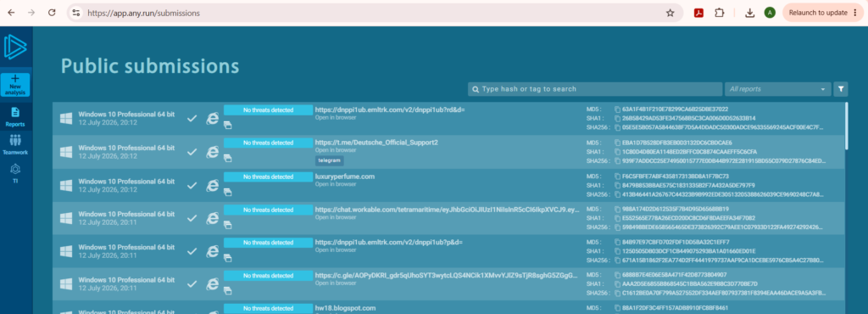The width and height of the screenshot is (868, 314).
Task: Copy SHA256 of dnppi1ub p&d submission
Action: pos(618,261)
